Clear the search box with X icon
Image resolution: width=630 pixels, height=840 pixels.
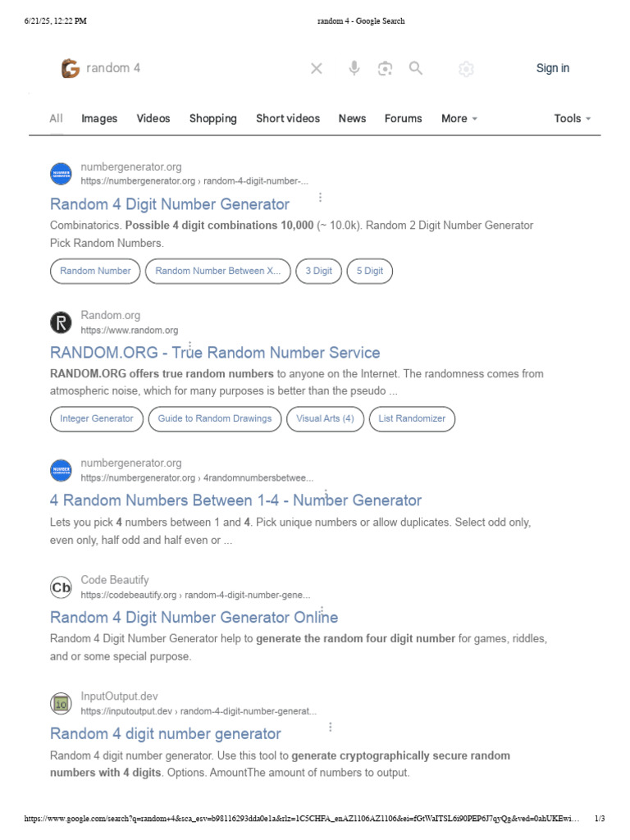pos(317,69)
